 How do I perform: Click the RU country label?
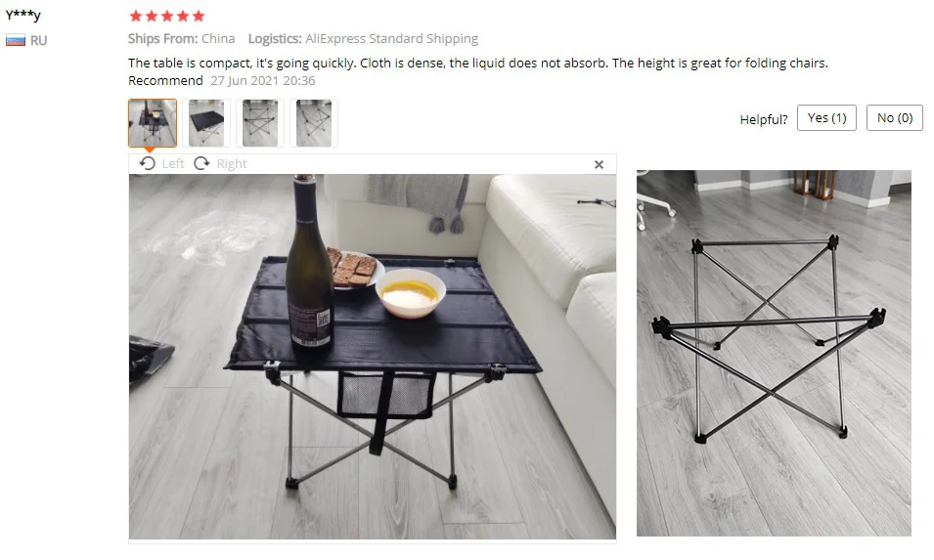[x=39, y=40]
